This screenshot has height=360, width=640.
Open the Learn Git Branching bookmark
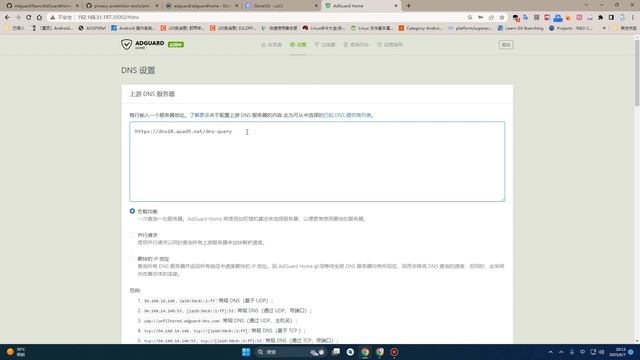coord(520,28)
